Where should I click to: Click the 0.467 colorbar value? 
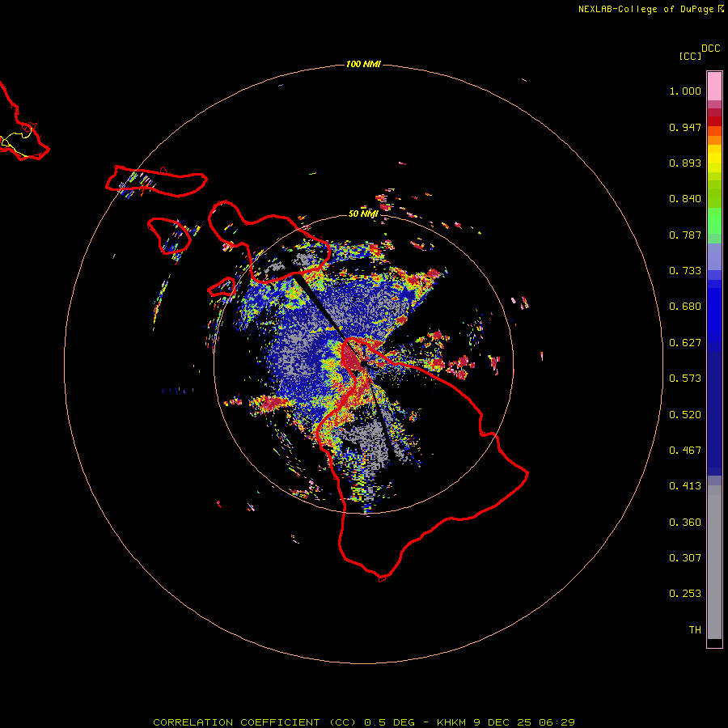click(685, 451)
